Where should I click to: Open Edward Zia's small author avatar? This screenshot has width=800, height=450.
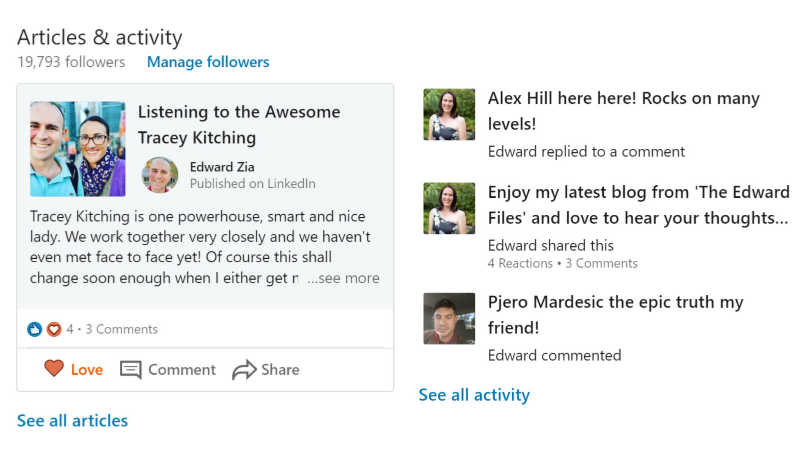point(160,174)
